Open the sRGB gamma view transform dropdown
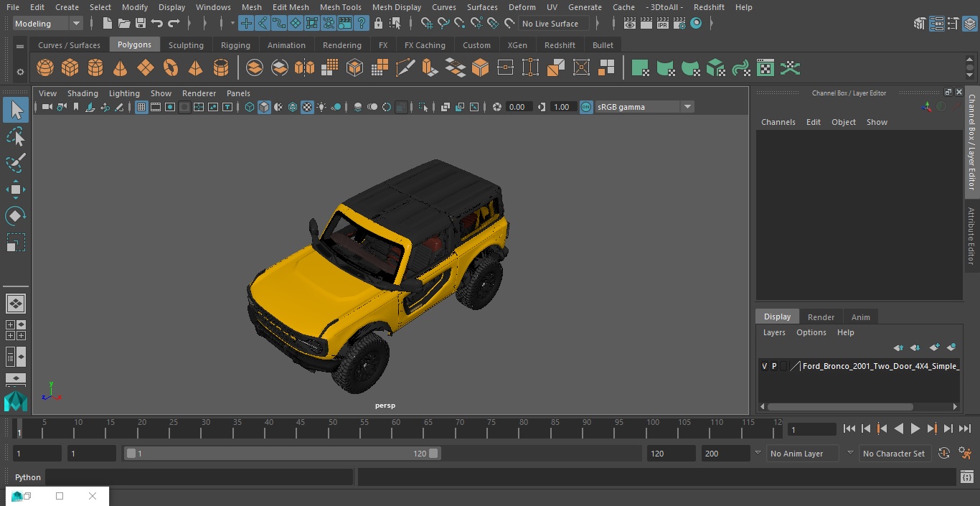 click(644, 107)
